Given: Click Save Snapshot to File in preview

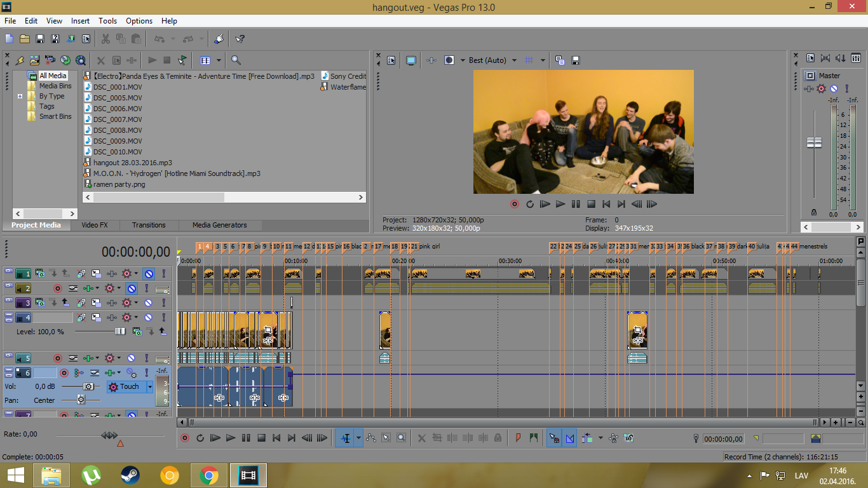Looking at the screenshot, I should click(x=576, y=60).
